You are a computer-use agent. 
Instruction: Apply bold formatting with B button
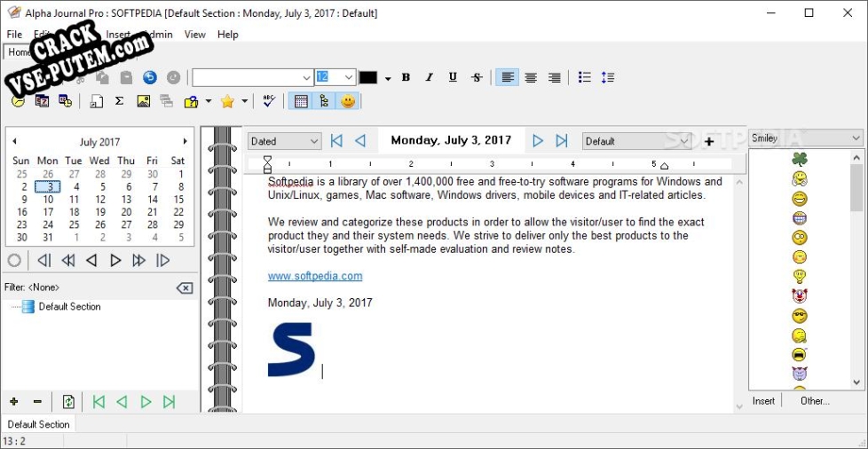406,77
